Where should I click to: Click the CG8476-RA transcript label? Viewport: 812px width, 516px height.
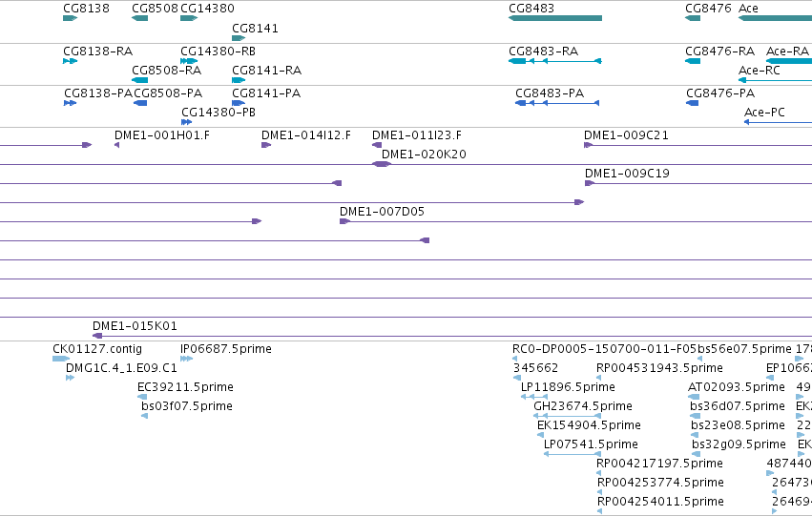coord(719,52)
